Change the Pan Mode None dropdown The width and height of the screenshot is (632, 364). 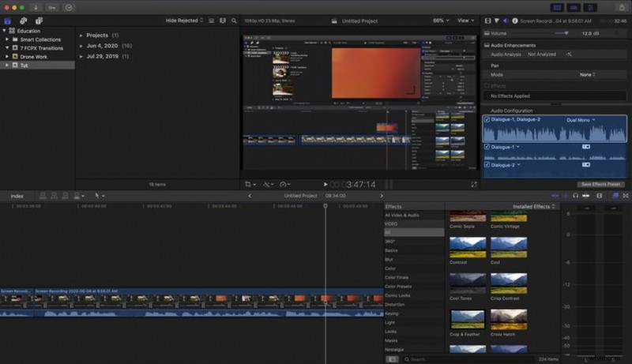click(588, 75)
